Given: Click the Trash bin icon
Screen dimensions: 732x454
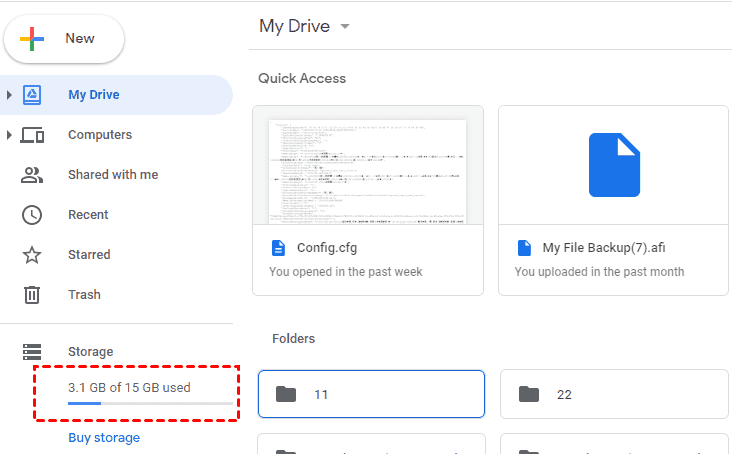Looking at the screenshot, I should [x=32, y=295].
